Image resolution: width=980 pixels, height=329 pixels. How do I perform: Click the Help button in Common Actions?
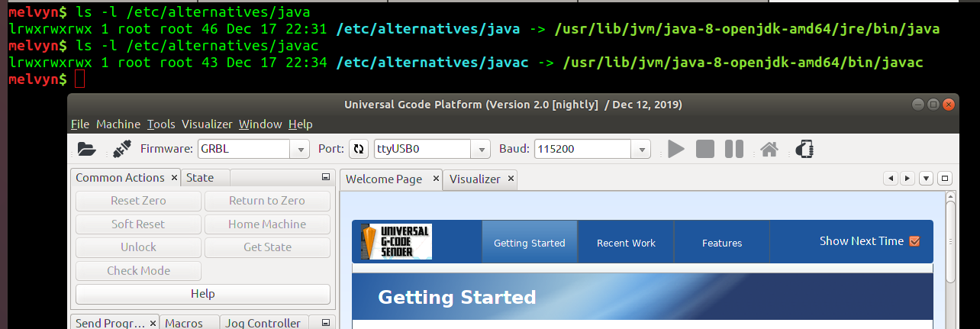pyautogui.click(x=203, y=294)
